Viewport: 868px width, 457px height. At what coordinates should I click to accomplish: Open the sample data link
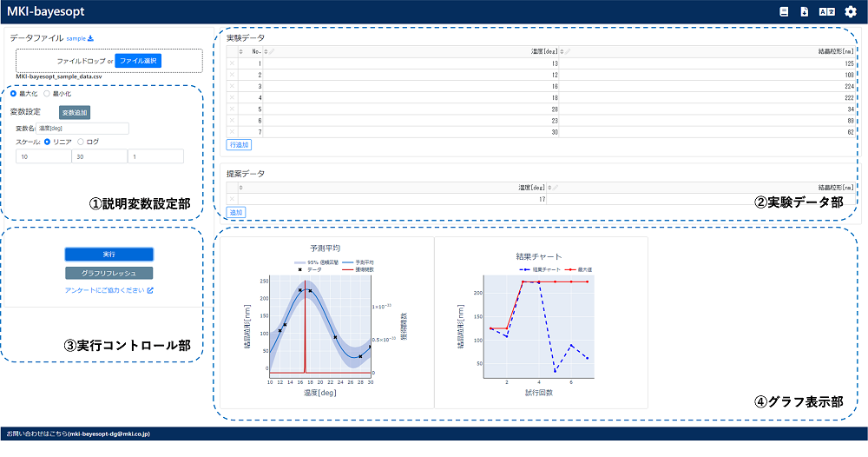pos(76,38)
